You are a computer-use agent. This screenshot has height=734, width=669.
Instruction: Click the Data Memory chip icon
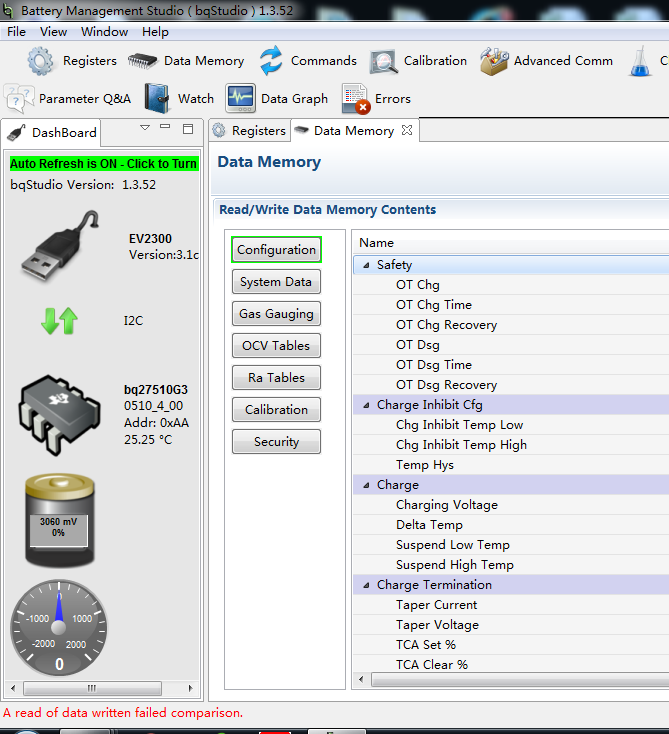[x=143, y=61]
